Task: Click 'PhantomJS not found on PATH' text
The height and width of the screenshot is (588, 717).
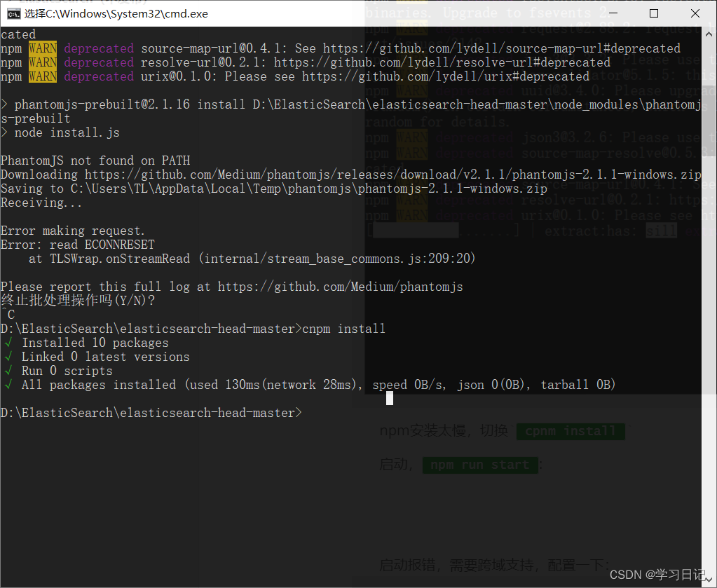Action: (95, 160)
